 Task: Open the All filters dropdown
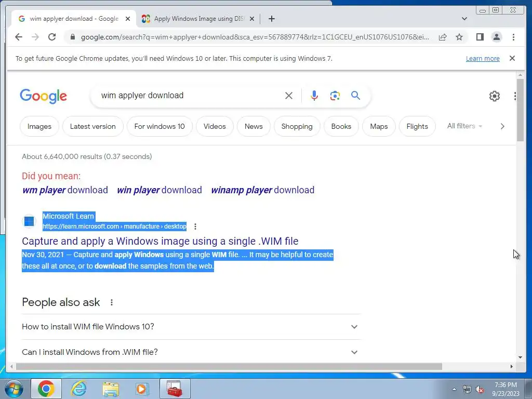coord(464,126)
